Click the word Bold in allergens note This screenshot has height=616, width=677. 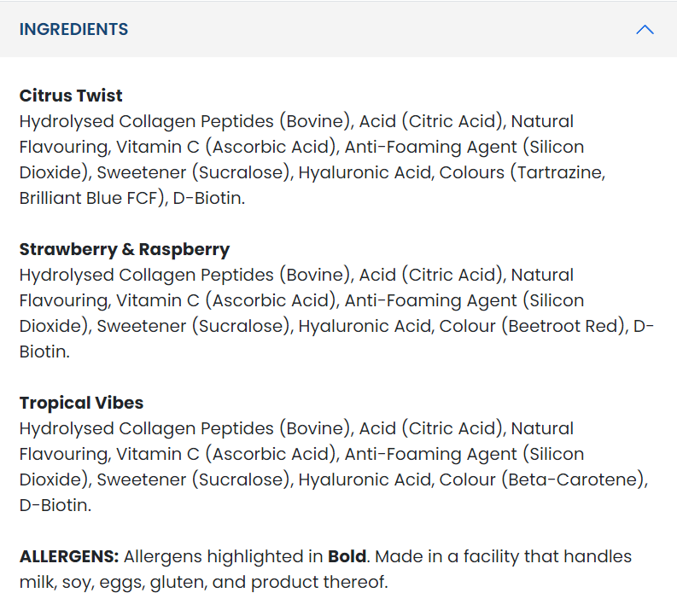coord(347,556)
